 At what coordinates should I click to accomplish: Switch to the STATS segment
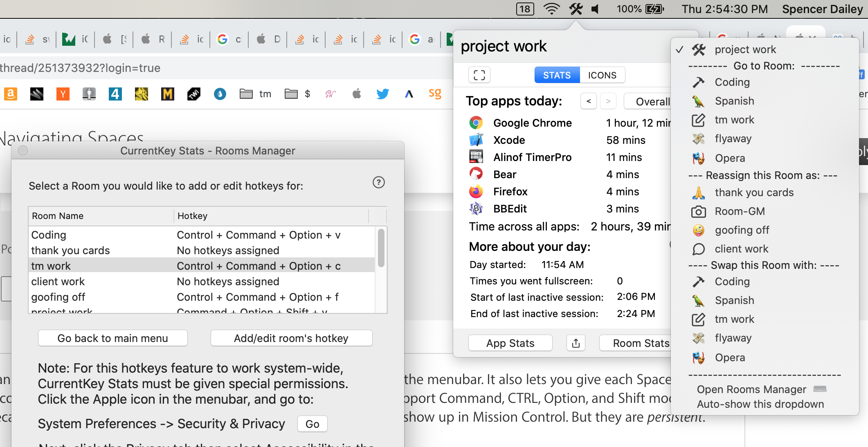coord(557,75)
